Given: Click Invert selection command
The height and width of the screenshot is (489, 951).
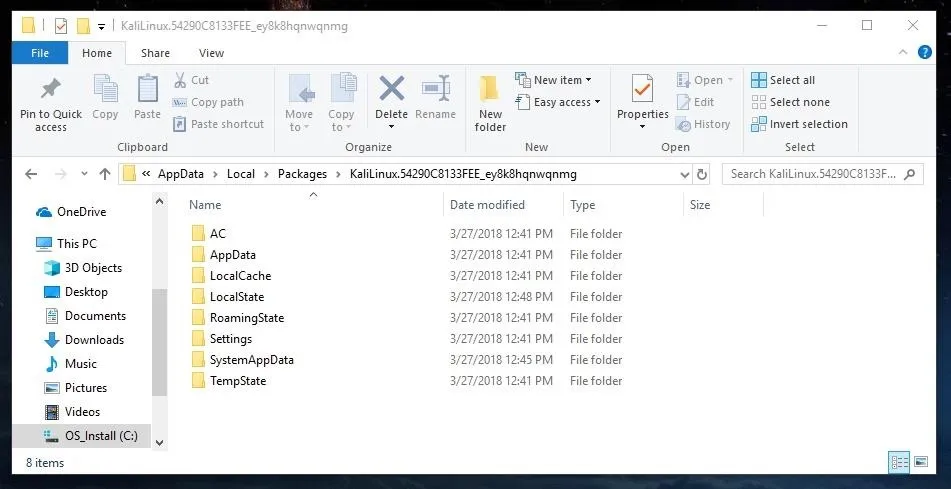Looking at the screenshot, I should (x=799, y=124).
